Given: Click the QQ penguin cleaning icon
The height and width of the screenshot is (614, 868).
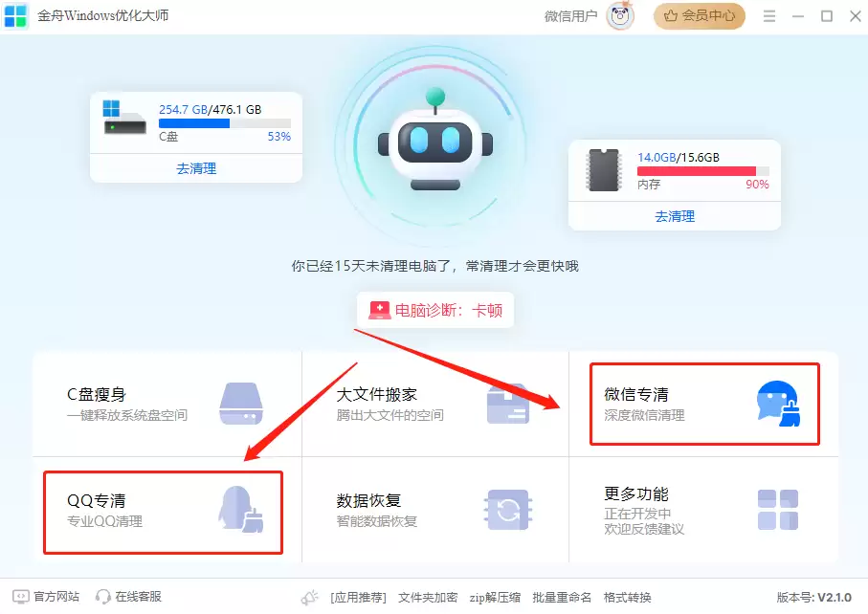Looking at the screenshot, I should (241, 510).
